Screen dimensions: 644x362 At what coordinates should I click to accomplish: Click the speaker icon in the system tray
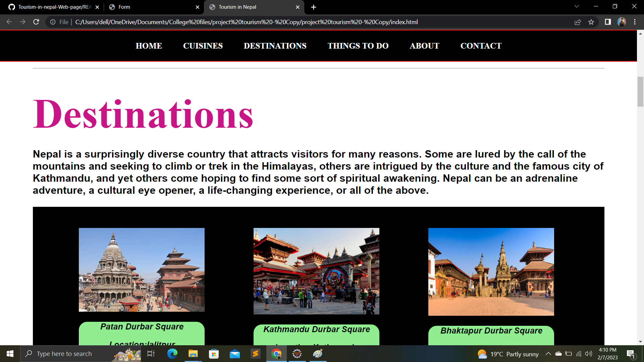[x=589, y=354]
